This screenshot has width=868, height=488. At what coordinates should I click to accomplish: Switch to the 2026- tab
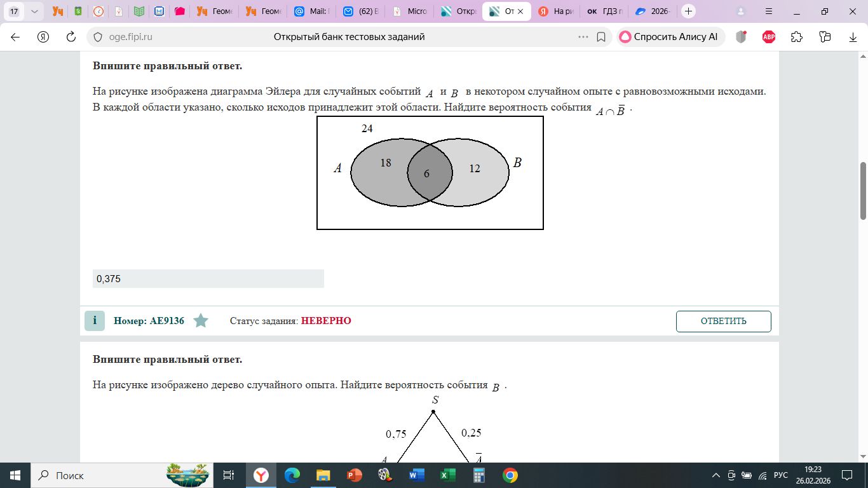pos(654,11)
